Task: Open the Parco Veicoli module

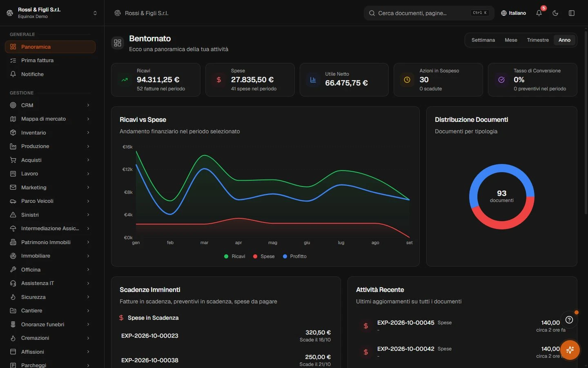Action: click(50, 201)
